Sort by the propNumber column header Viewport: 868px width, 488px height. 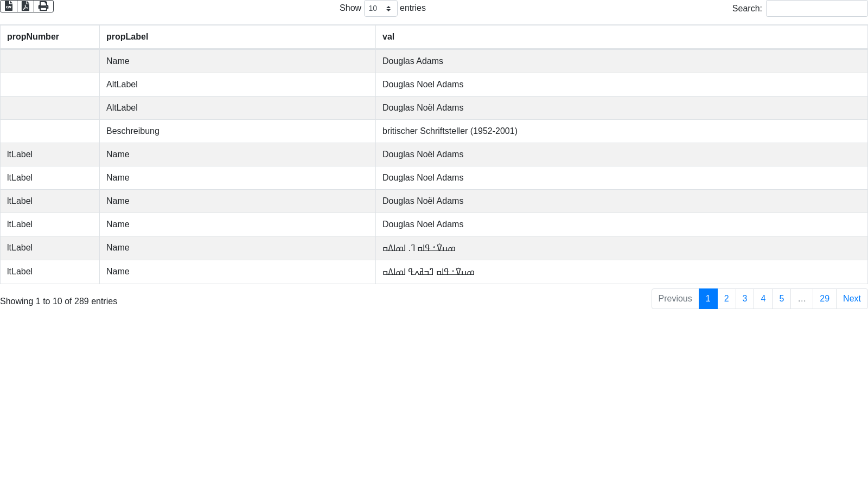point(33,37)
